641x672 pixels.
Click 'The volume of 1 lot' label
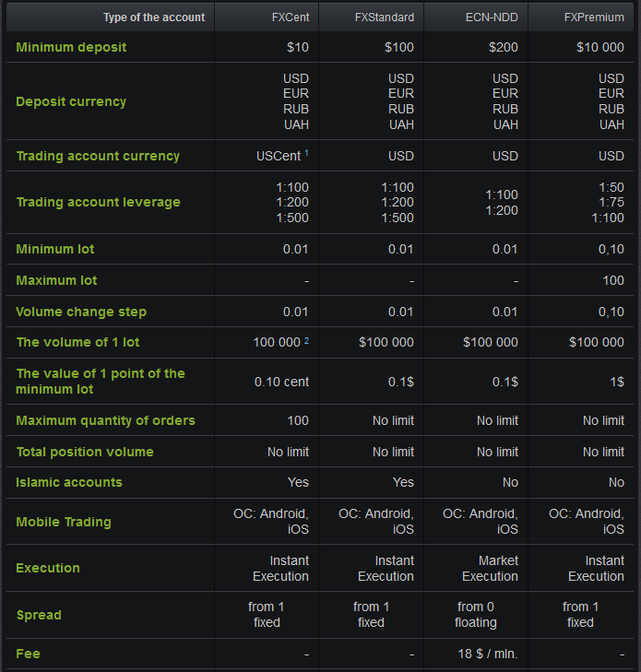pos(78,342)
